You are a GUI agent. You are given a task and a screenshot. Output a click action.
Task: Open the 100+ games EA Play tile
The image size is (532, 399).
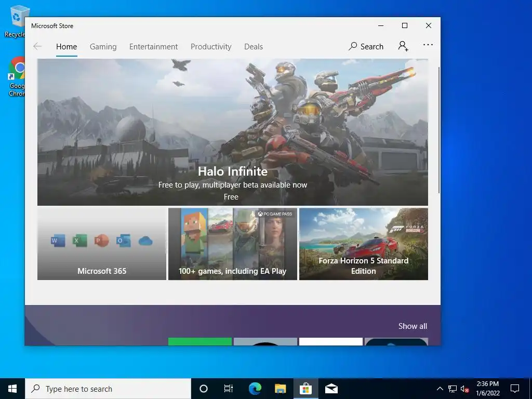click(x=233, y=244)
